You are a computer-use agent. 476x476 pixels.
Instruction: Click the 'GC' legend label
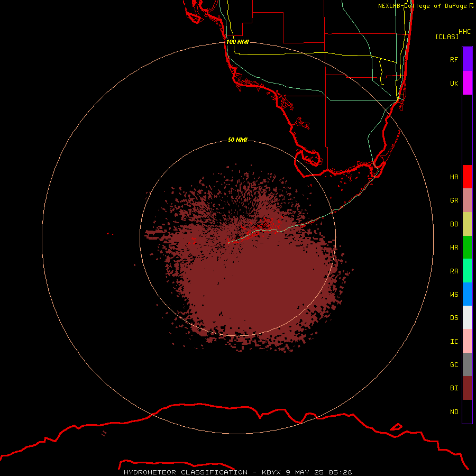[454, 365]
